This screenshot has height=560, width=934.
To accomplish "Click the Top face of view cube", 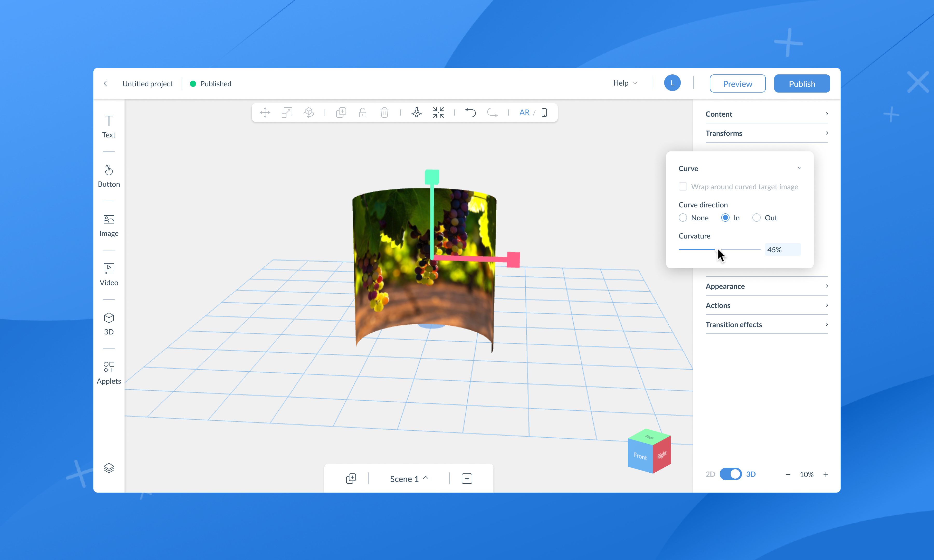I will [649, 437].
